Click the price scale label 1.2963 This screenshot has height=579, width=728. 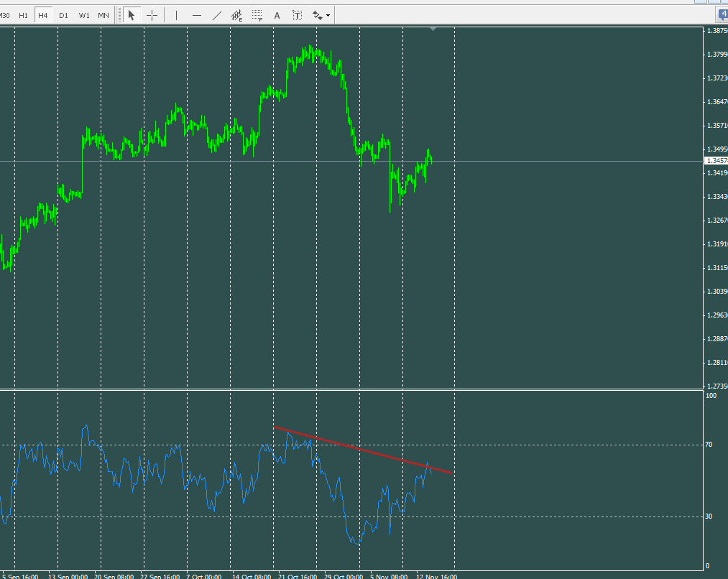(717, 315)
